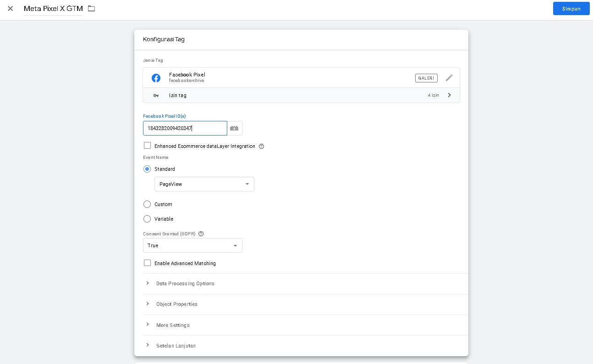Click the 4 izin count text
593x364 pixels.
coord(434,95)
